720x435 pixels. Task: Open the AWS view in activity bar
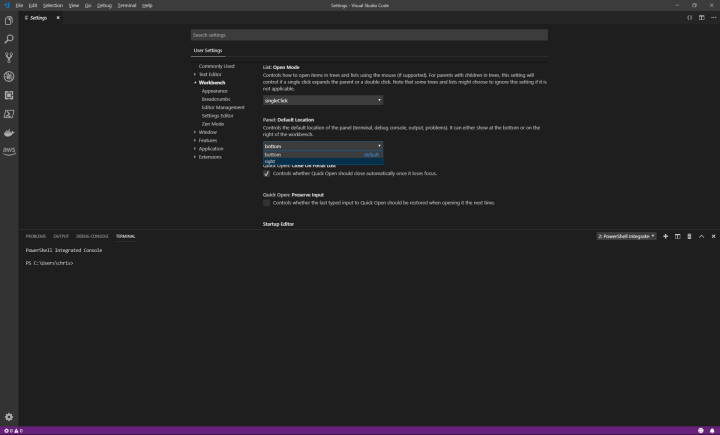point(9,151)
